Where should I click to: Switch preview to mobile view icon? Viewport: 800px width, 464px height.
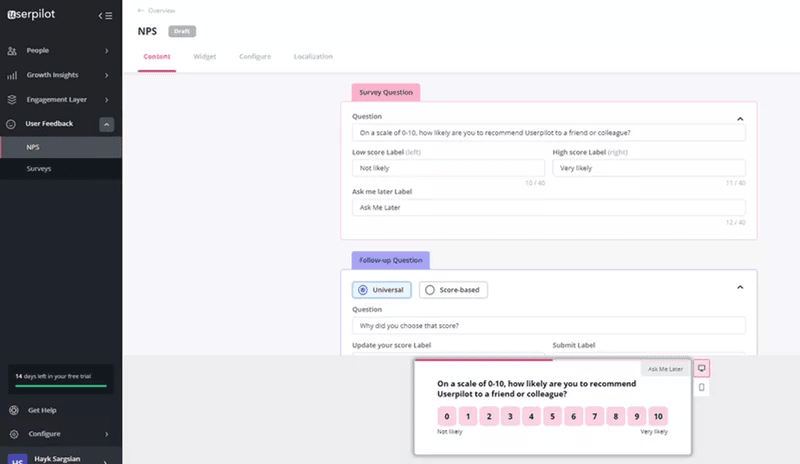[702, 387]
